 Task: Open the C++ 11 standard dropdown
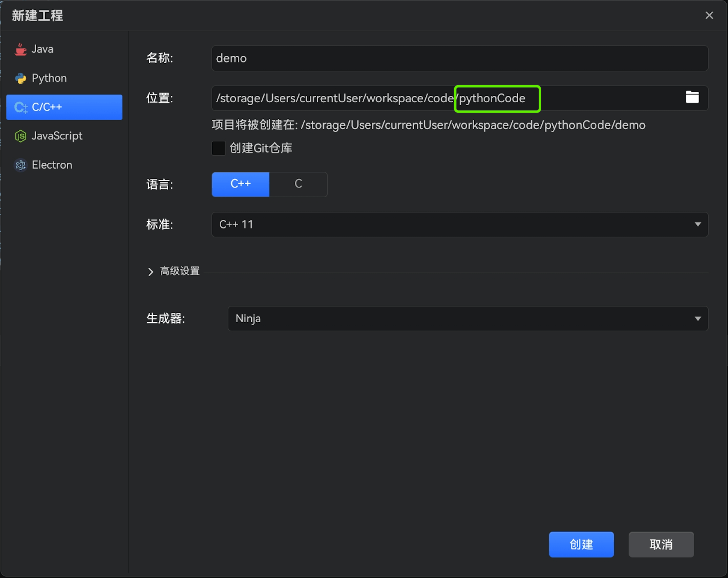pyautogui.click(x=459, y=224)
